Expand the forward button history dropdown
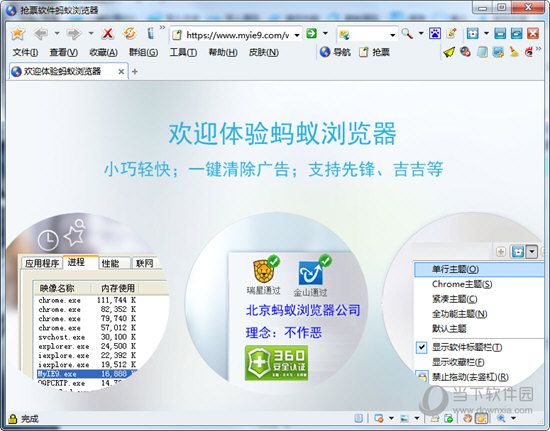550x431 pixels. (x=91, y=34)
